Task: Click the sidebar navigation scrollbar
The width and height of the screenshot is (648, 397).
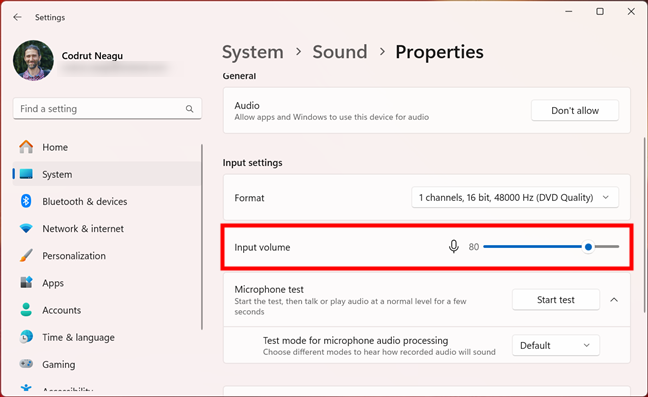Action: click(x=202, y=237)
